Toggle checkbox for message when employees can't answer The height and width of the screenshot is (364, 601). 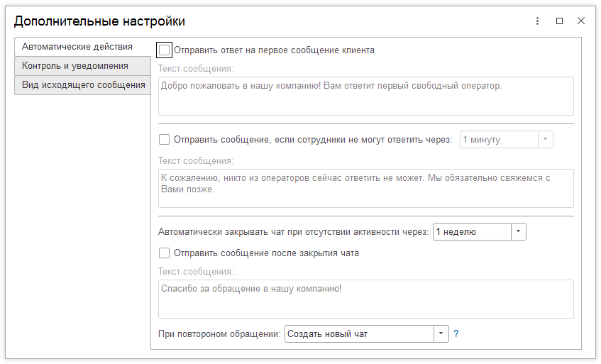point(165,140)
